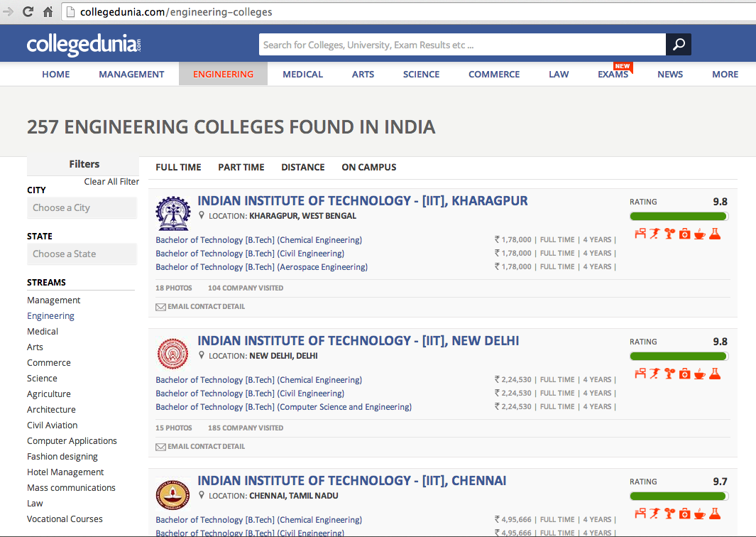The width and height of the screenshot is (756, 537).
Task: Click the search magnifier button
Action: (x=679, y=44)
